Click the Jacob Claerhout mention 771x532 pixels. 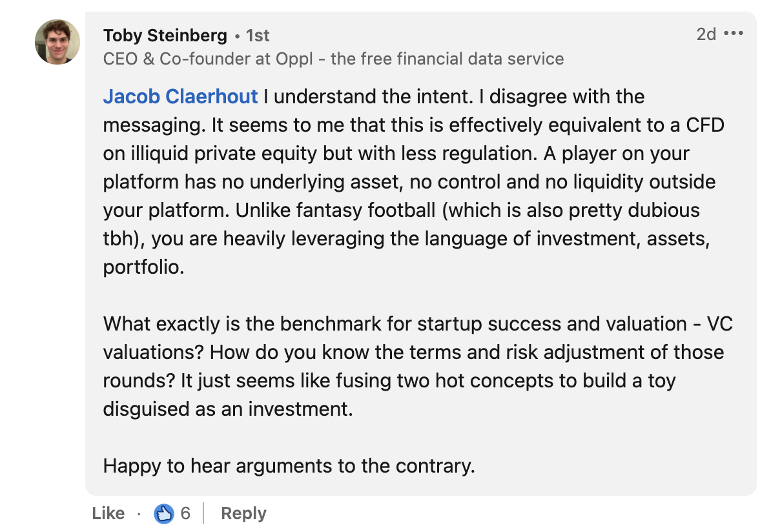180,96
